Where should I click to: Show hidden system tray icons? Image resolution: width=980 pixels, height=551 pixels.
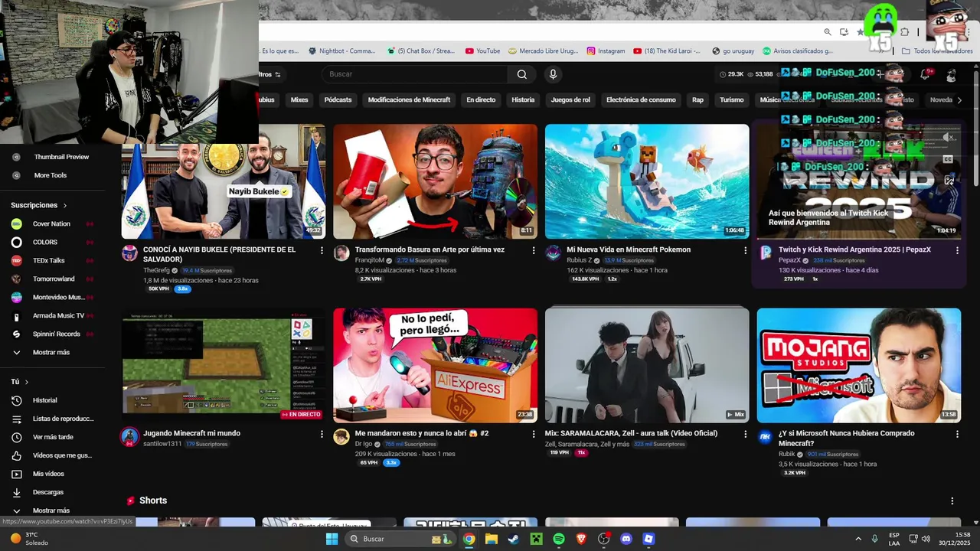point(857,539)
